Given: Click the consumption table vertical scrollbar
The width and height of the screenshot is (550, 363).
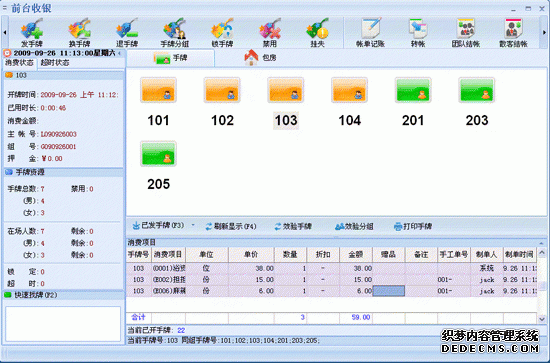Looking at the screenshot, I should click(542, 285).
